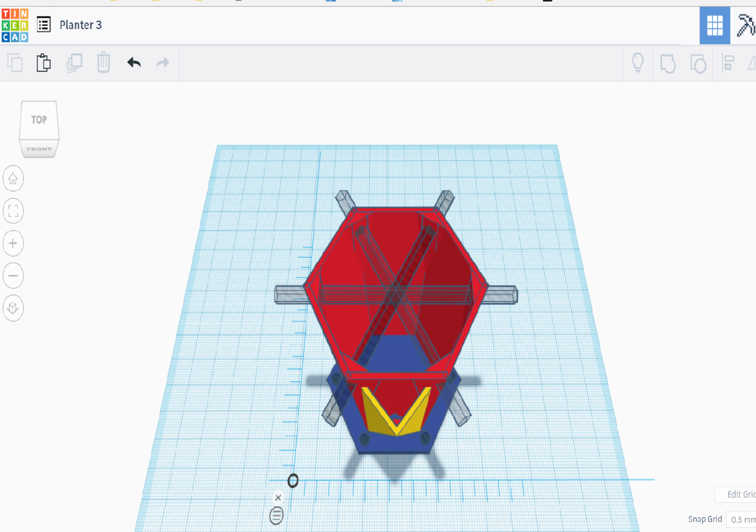This screenshot has width=756, height=532.
Task: Open the Snap Grid 0.5 mm dropdown
Action: pos(741,519)
